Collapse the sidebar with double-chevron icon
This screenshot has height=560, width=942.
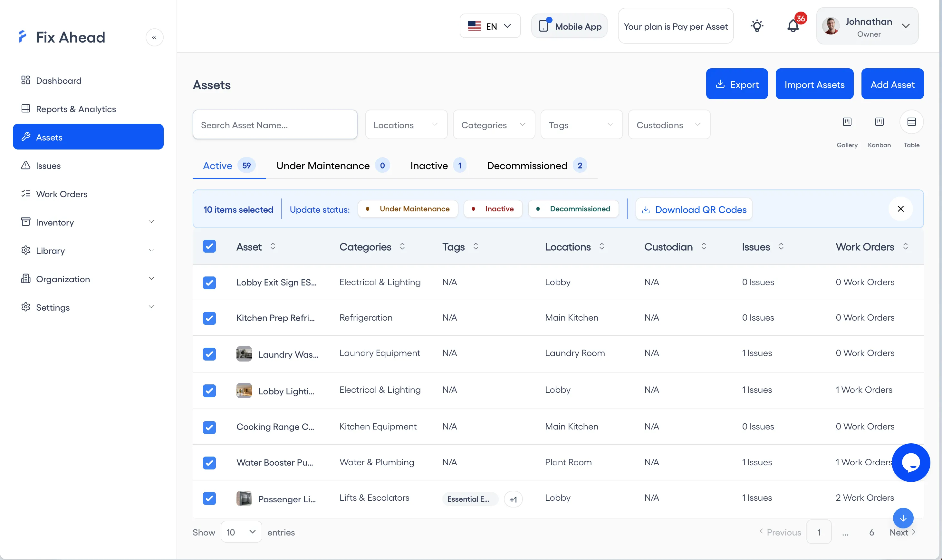(154, 37)
